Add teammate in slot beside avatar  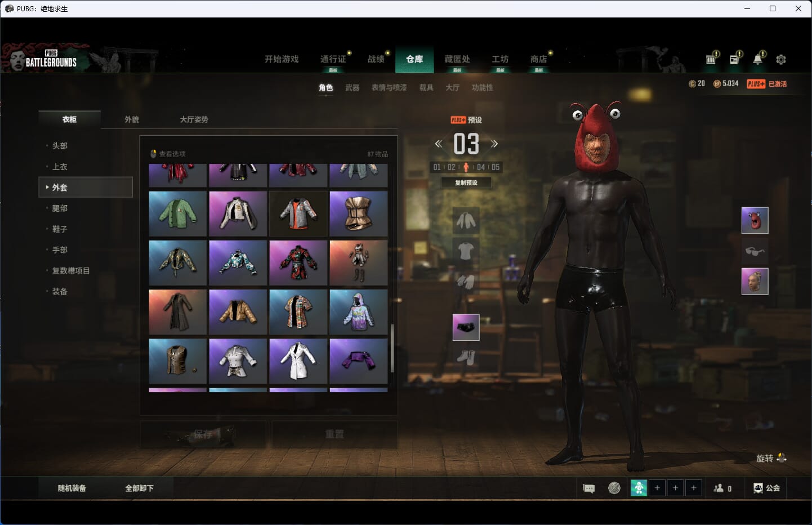click(657, 488)
